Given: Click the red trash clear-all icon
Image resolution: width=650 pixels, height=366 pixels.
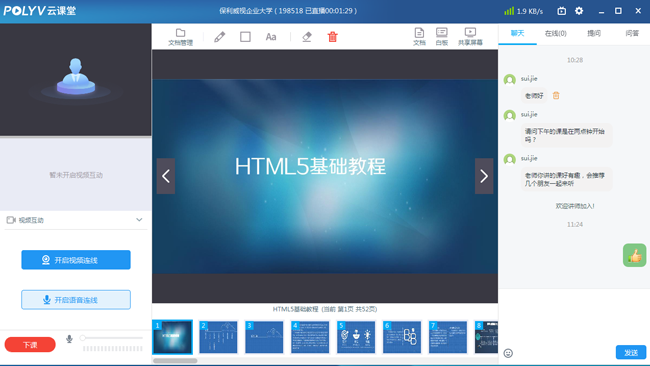Looking at the screenshot, I should pos(332,37).
